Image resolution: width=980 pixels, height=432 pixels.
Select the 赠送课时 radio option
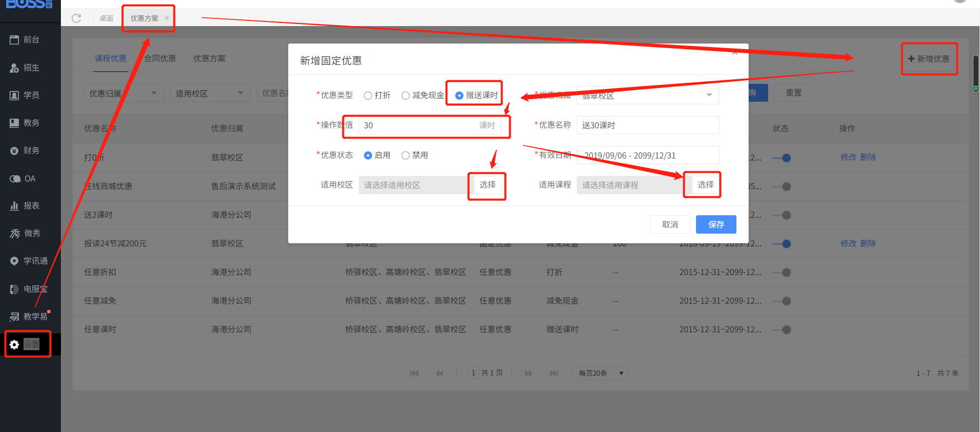coord(459,96)
